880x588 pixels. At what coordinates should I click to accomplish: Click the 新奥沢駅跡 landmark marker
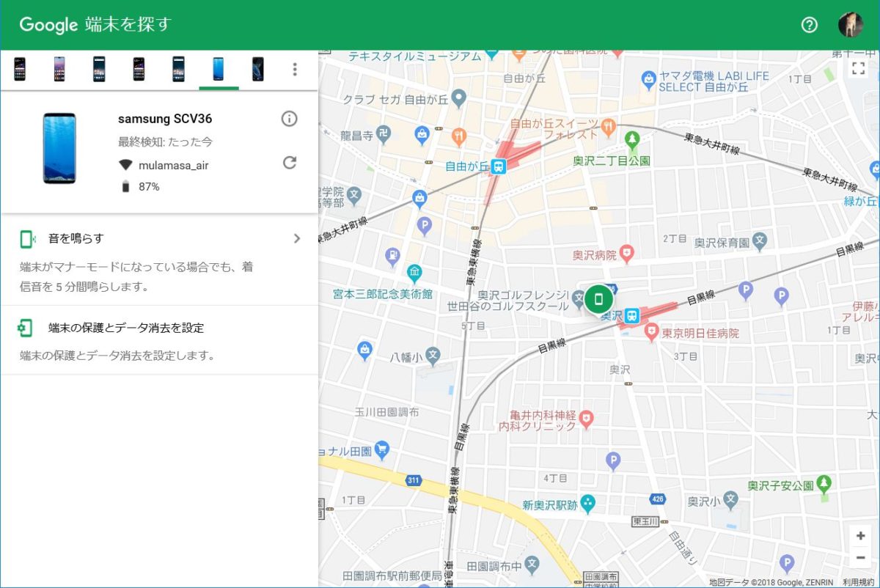[x=588, y=503]
